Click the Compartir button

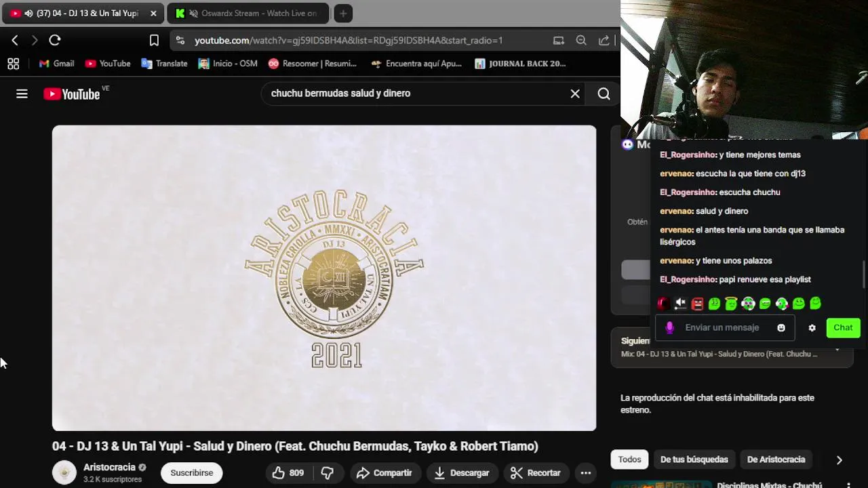click(x=384, y=472)
